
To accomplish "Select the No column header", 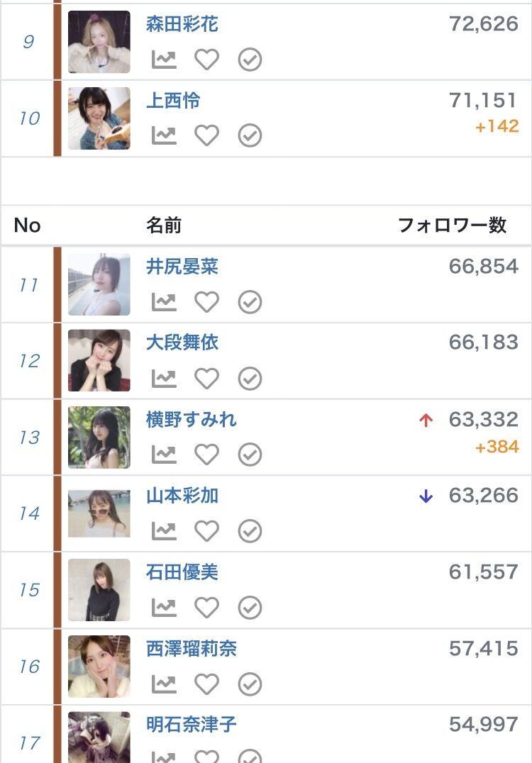I will click(x=27, y=225).
